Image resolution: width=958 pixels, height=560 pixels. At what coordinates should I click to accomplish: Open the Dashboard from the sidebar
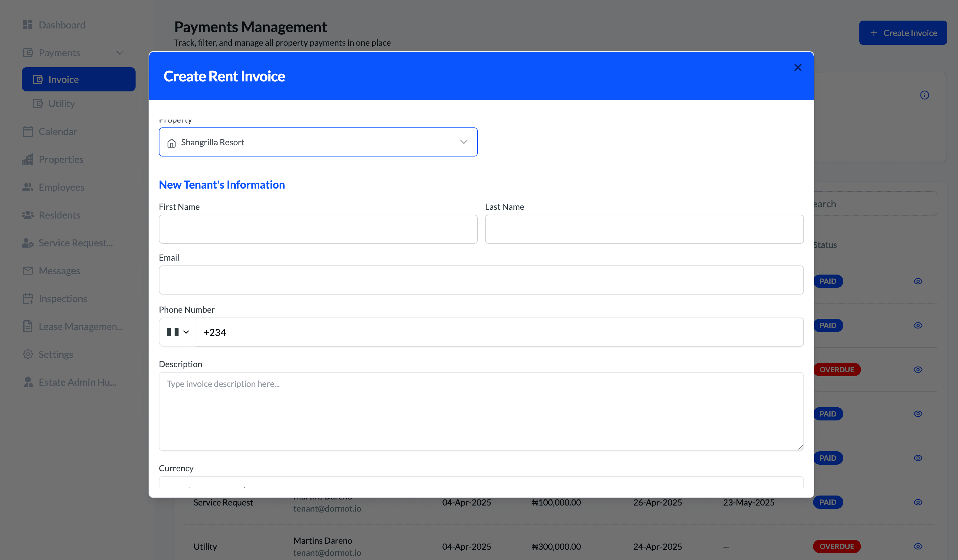[x=62, y=25]
